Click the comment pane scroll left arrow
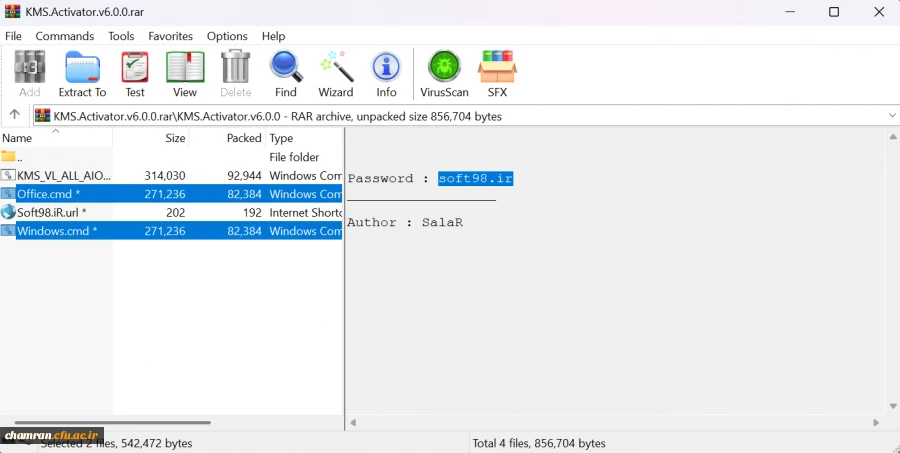The image size is (900, 453). (x=353, y=423)
